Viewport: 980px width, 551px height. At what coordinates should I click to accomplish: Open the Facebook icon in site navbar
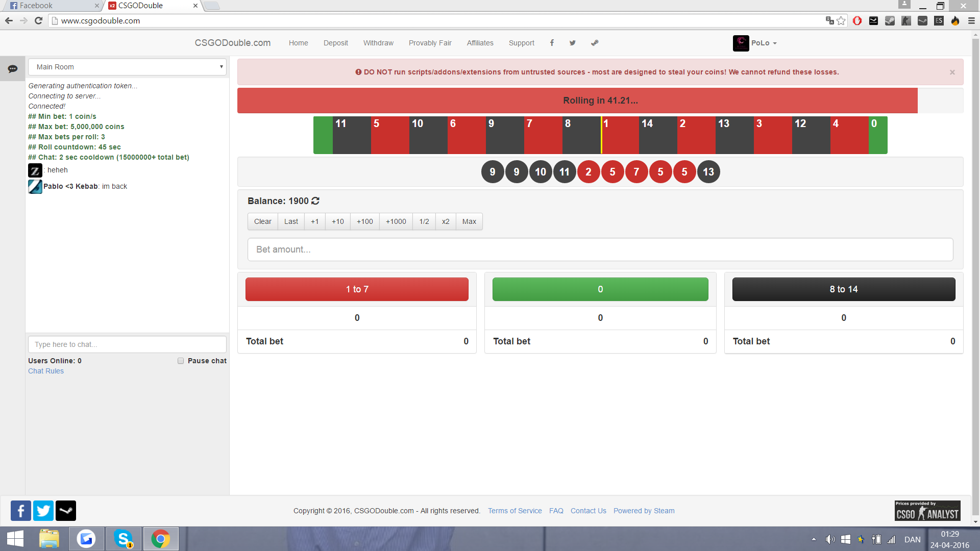click(x=552, y=43)
